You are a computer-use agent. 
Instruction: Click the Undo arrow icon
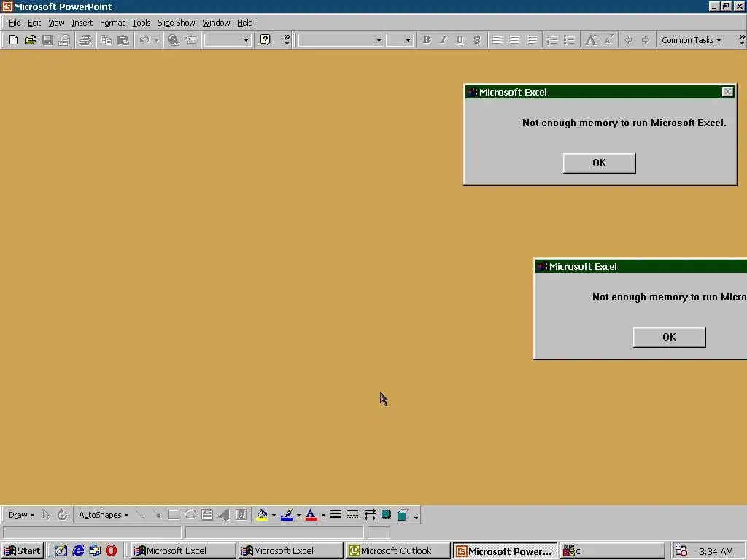(x=144, y=40)
